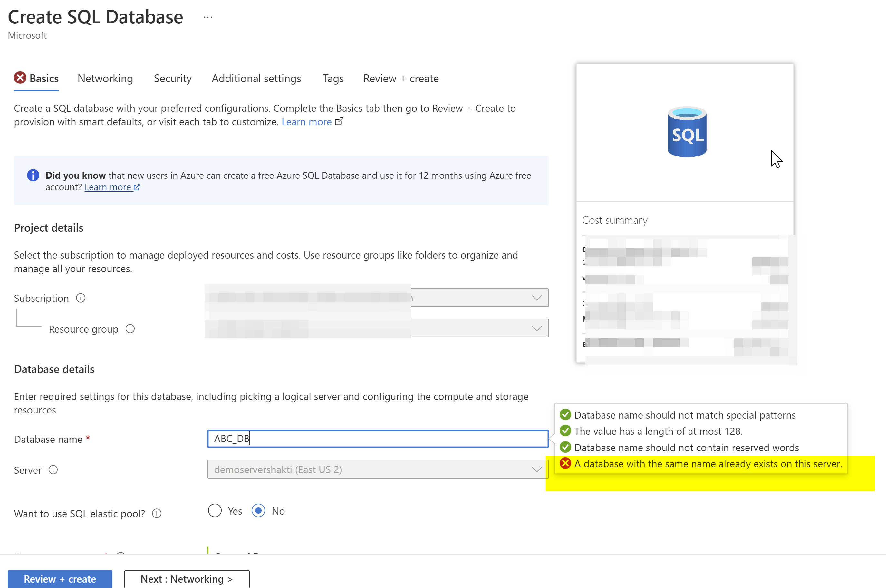886x588 pixels.
Task: Open the Tags tab
Action: tap(333, 78)
